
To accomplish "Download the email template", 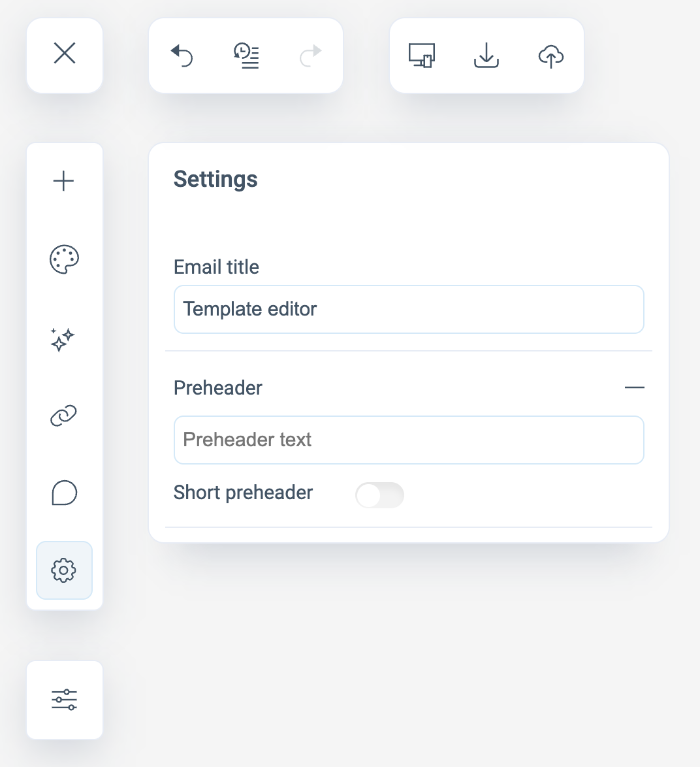I will pos(486,56).
